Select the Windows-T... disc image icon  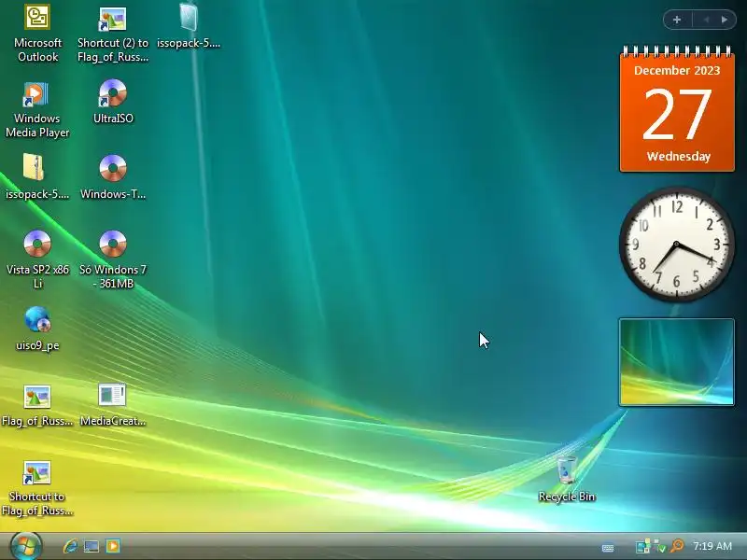[x=113, y=176]
